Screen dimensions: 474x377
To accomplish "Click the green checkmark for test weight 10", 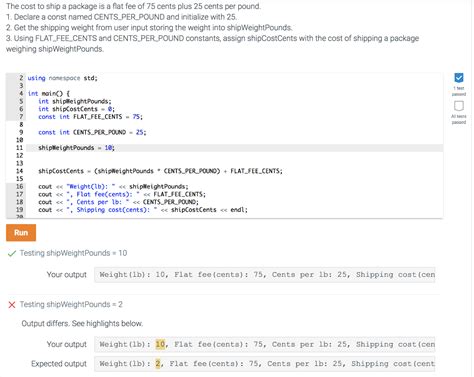I will [12, 253].
